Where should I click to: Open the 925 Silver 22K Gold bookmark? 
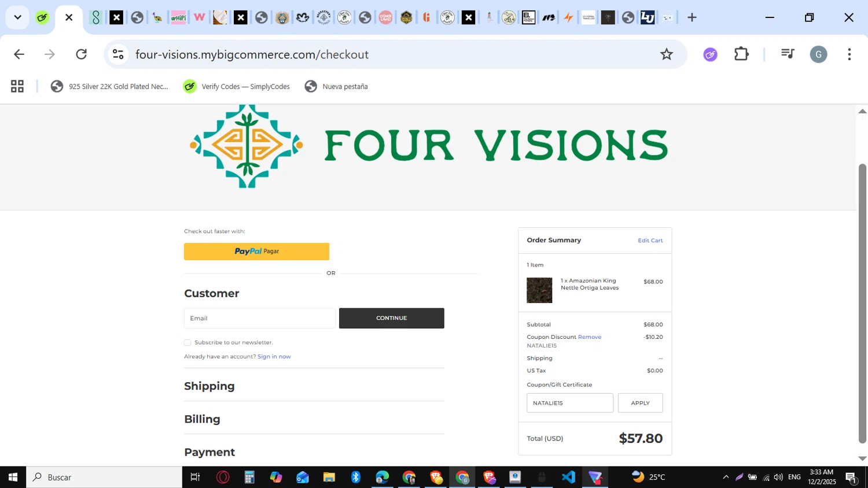pos(109,86)
